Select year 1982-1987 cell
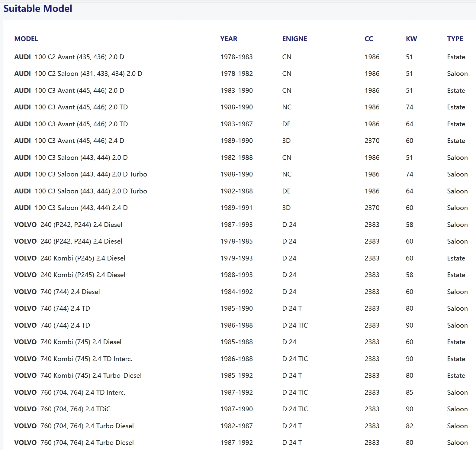 236,426
